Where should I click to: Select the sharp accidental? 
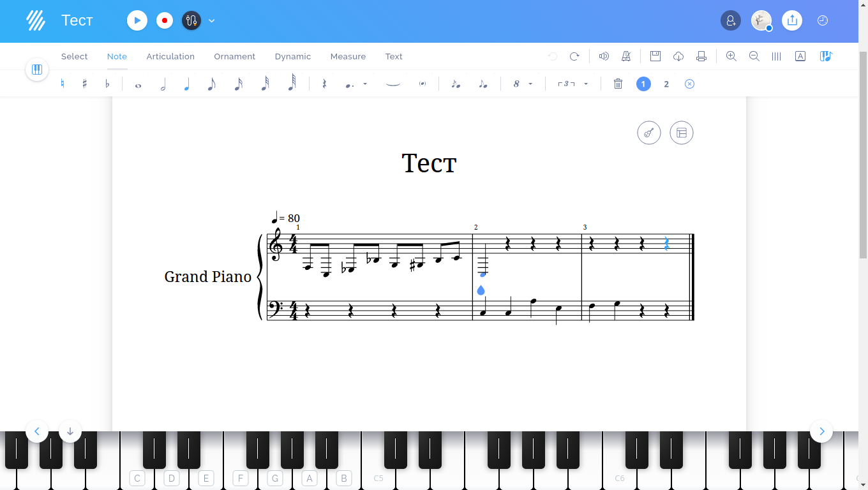(84, 84)
